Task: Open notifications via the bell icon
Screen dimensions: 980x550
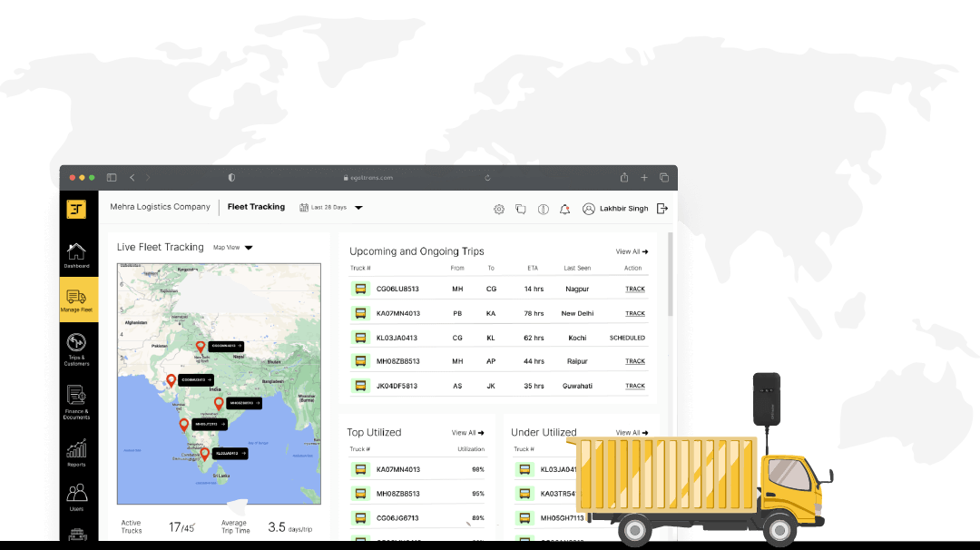Action: (x=564, y=209)
